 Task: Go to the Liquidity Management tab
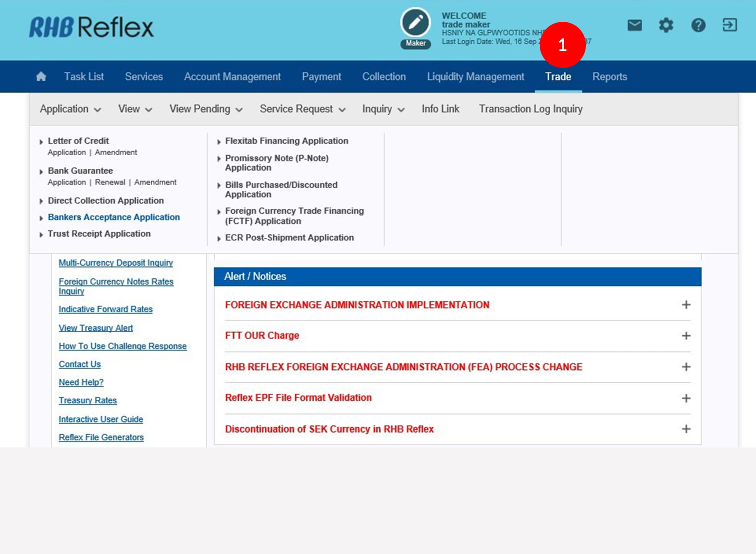click(x=475, y=76)
